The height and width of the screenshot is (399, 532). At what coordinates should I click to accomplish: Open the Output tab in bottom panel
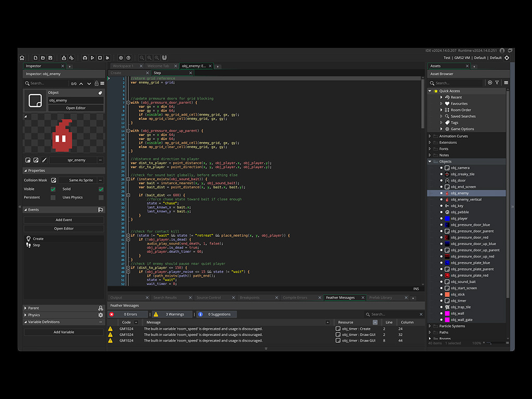click(x=116, y=298)
